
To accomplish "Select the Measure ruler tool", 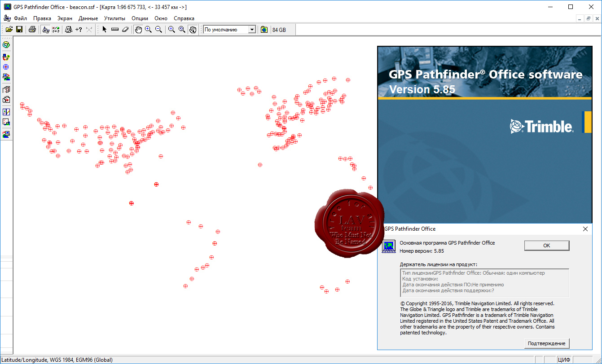I will [115, 30].
